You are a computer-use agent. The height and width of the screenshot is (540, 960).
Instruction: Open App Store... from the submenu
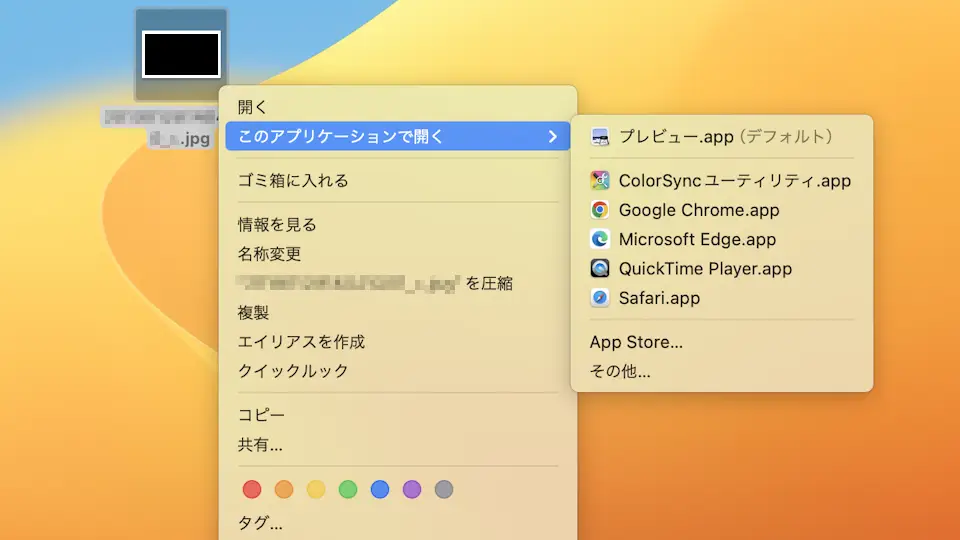[636, 342]
